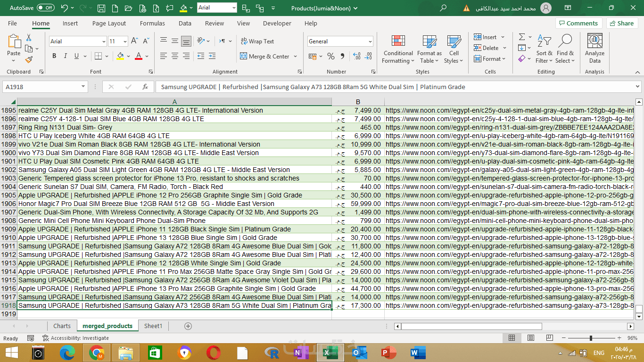
Task: Decrease the font size
Action: click(x=146, y=41)
